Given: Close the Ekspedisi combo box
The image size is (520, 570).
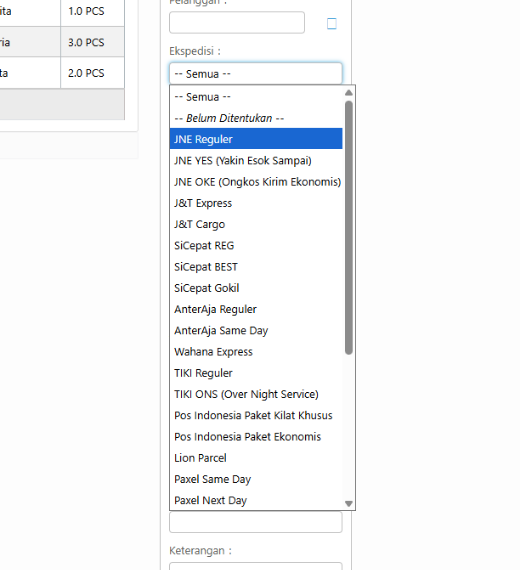Looking at the screenshot, I should pos(256,74).
